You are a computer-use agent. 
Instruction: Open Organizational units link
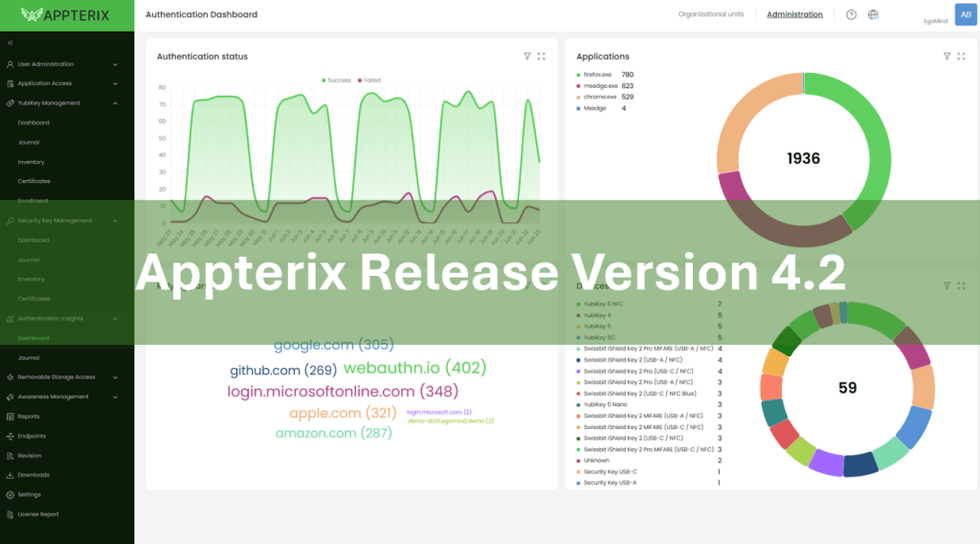click(711, 13)
